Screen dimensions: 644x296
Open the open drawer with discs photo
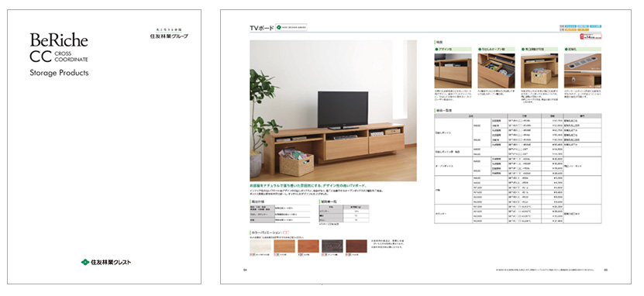click(496, 71)
